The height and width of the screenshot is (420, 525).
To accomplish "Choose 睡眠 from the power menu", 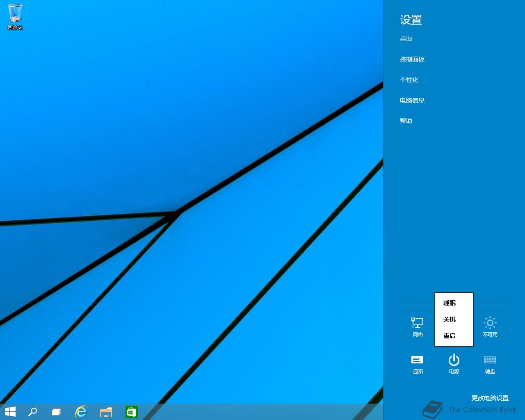I will coord(454,303).
